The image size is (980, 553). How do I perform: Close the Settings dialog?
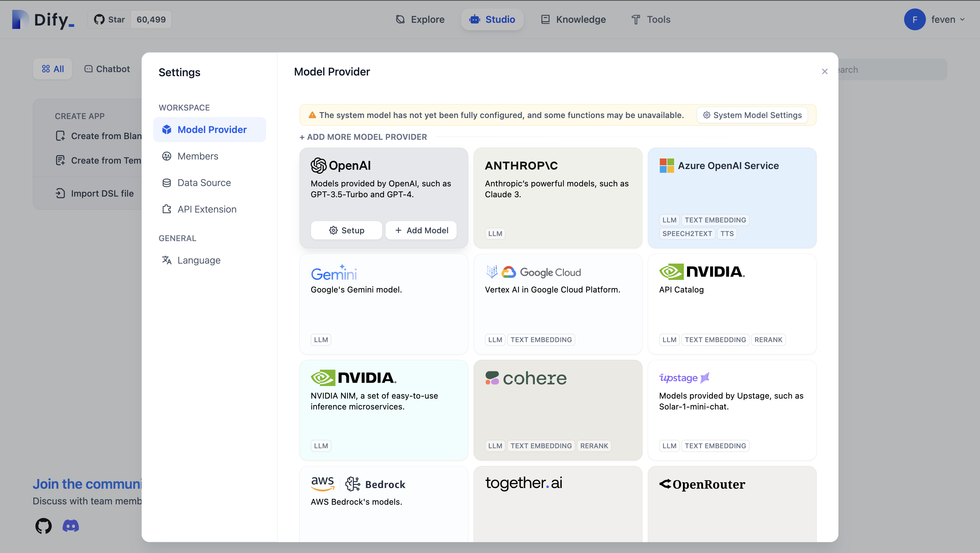[824, 71]
